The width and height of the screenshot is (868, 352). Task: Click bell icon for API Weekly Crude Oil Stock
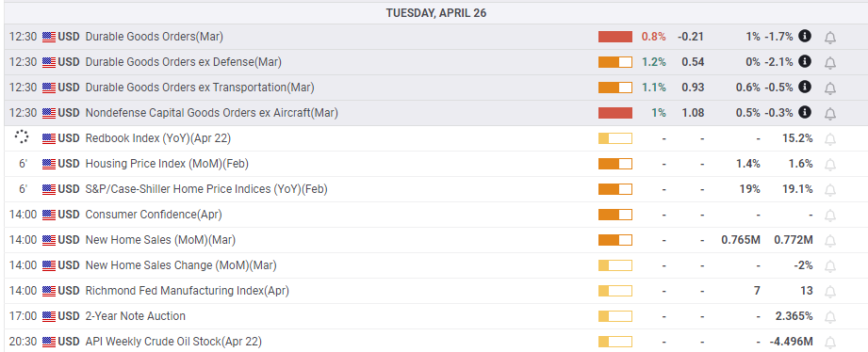(x=829, y=343)
